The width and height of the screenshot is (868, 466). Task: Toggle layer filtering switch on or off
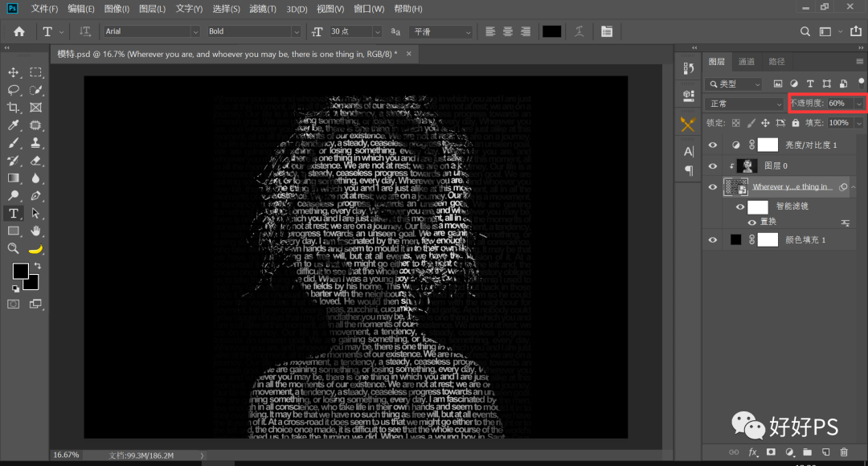pyautogui.click(x=861, y=83)
